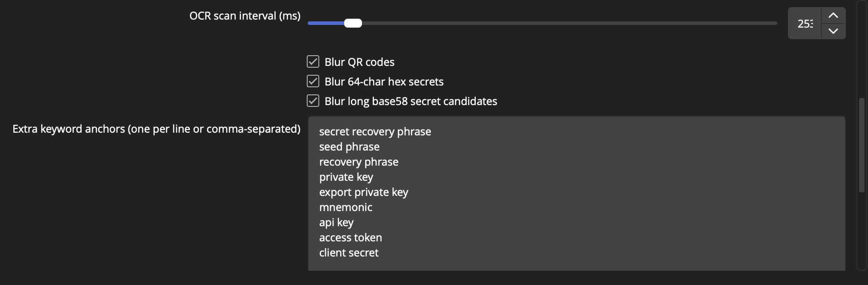Viewport: 868px width, 285px height.
Task: Click the 'OCR scan interval (ms)' label
Action: tap(245, 15)
